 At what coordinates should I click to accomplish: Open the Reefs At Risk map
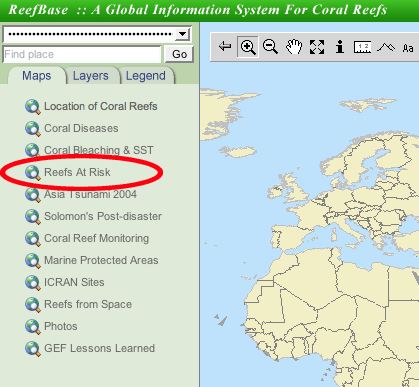(77, 172)
